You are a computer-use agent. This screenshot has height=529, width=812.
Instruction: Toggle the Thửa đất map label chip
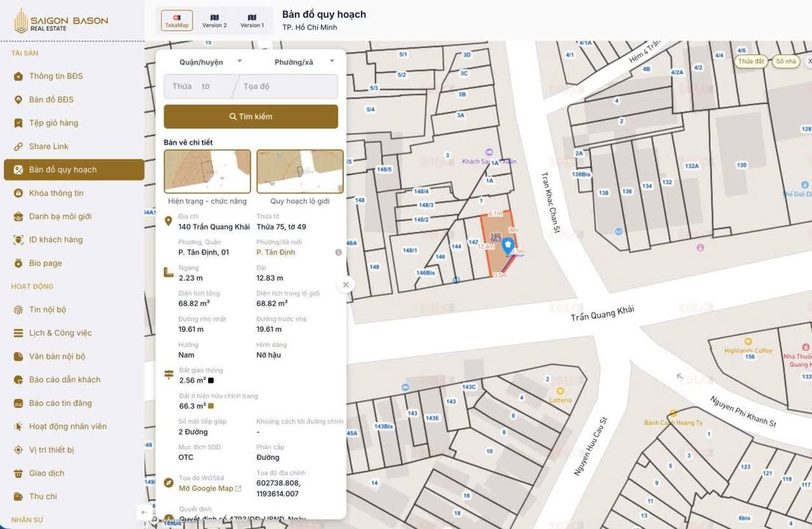click(x=751, y=62)
